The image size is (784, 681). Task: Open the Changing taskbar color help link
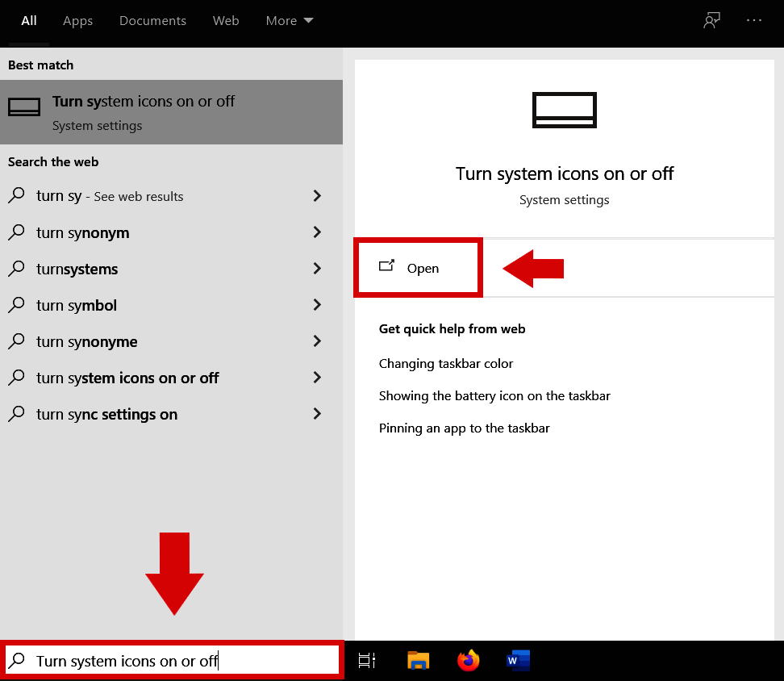click(446, 363)
